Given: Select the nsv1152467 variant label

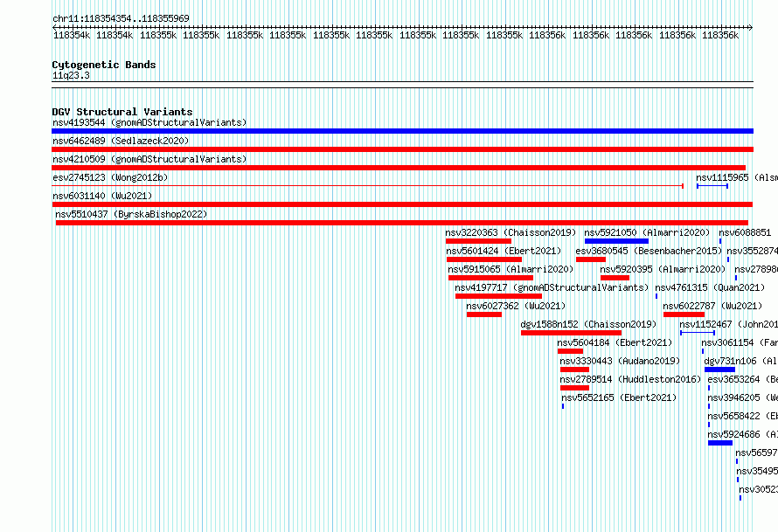Looking at the screenshot, I should (x=728, y=324).
